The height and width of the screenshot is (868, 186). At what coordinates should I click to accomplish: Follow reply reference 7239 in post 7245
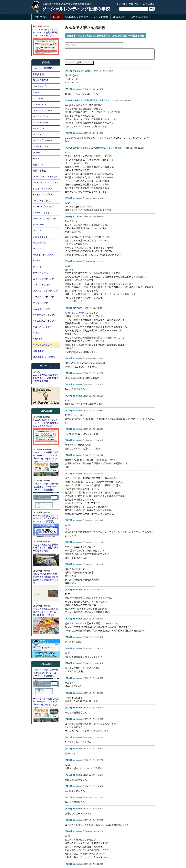coord(68,653)
